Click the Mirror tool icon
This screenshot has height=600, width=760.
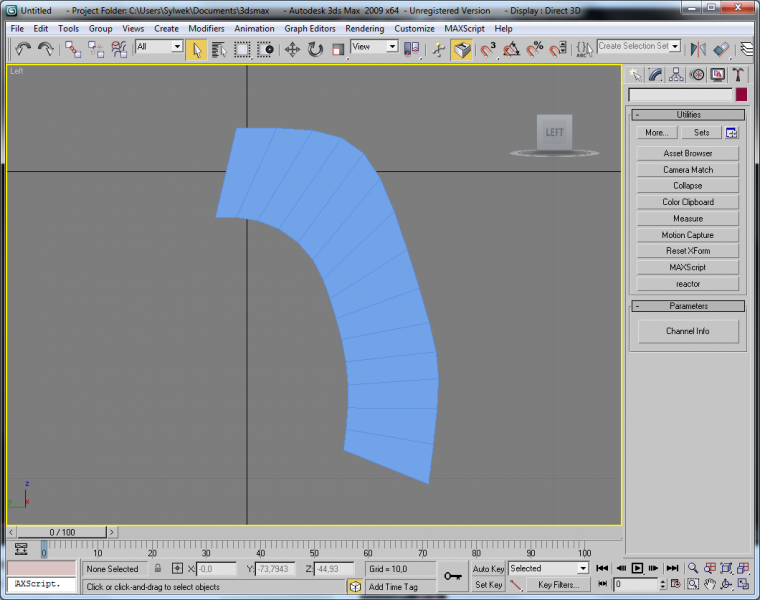click(698, 49)
